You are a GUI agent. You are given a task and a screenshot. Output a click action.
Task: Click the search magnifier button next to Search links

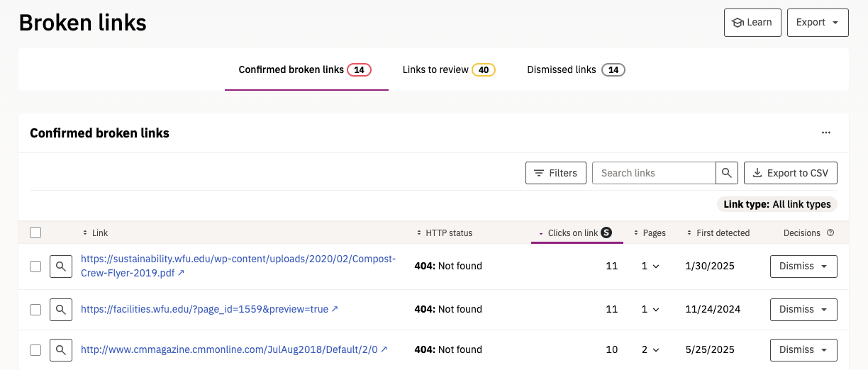click(726, 173)
